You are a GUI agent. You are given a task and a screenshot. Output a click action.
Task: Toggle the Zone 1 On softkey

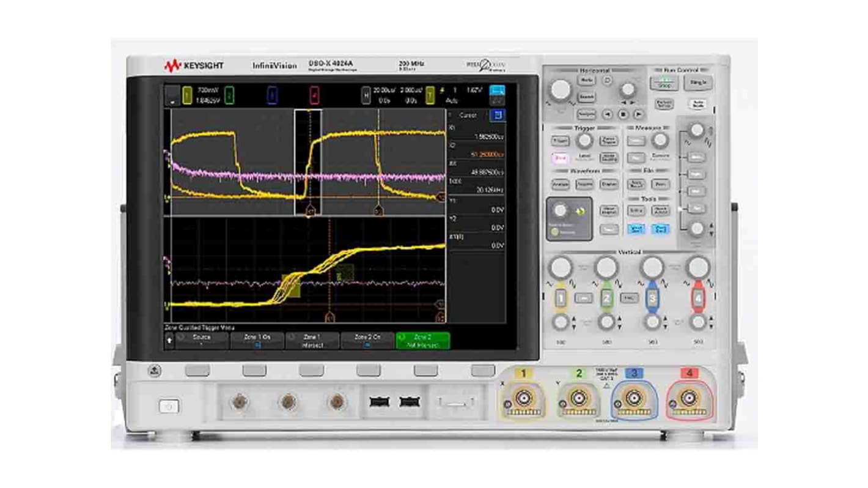256,341
